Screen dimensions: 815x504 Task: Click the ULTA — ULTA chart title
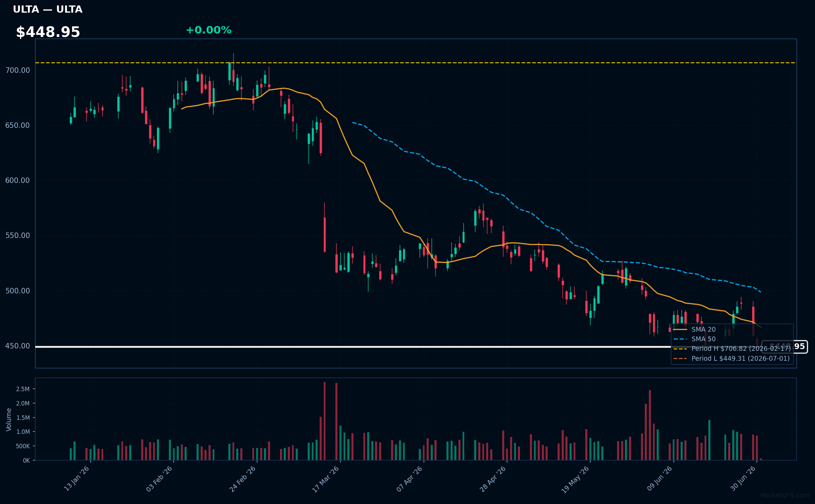48,10
